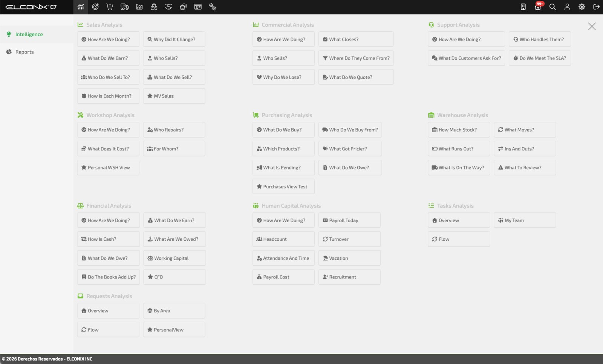The height and width of the screenshot is (364, 603).
Task: Open "Why Did It Change?" sales report
Action: 174,39
